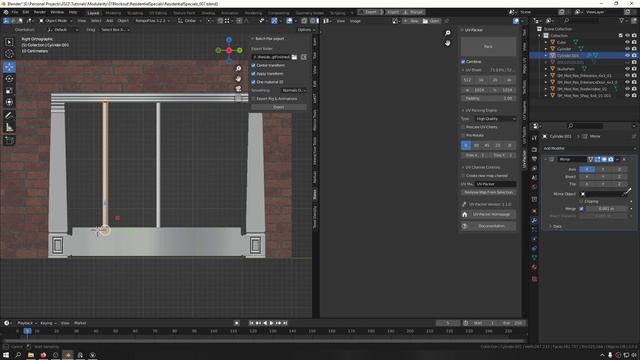640x360 pixels.
Task: Select the Annotate tool
Action: [9, 116]
